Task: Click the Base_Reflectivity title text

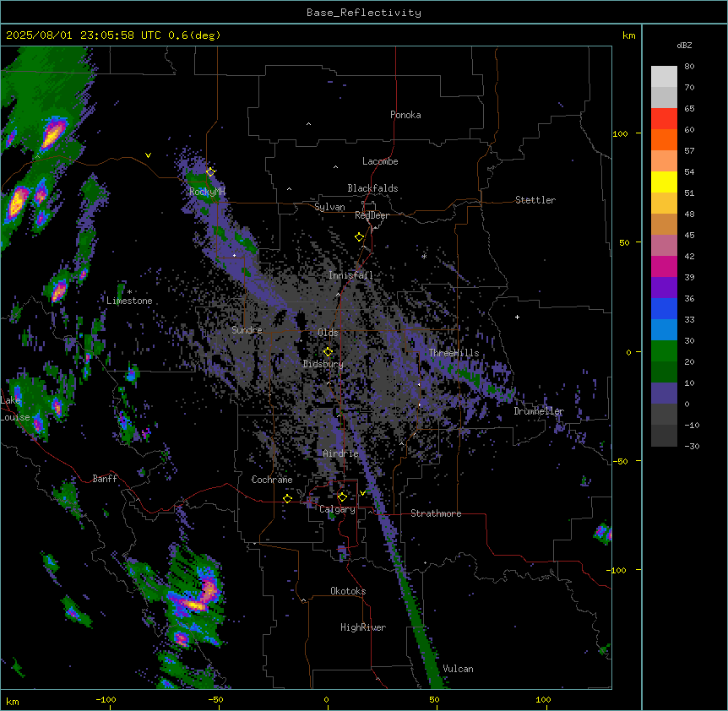Action: coord(364,13)
